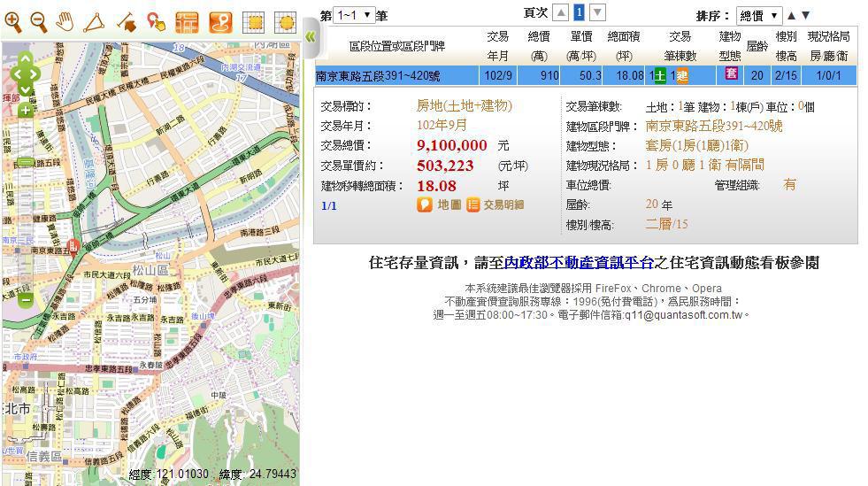Select the zoom-out magnifier tool
Viewport: 868px width, 486px height.
pyautogui.click(x=38, y=21)
